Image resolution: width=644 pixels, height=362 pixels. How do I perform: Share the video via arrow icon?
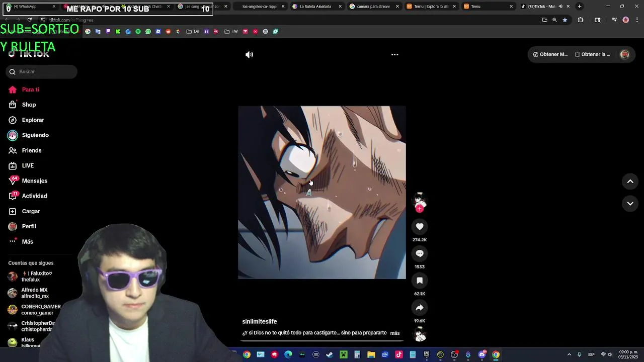pyautogui.click(x=420, y=307)
